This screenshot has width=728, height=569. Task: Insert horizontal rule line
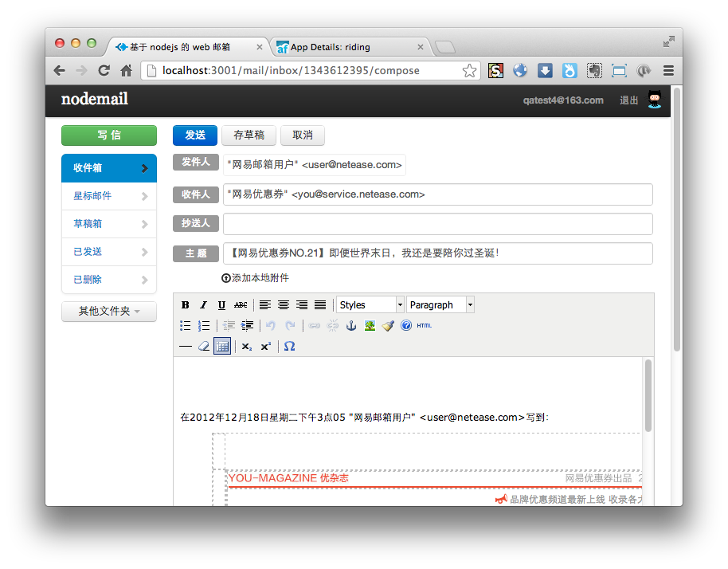coord(186,347)
